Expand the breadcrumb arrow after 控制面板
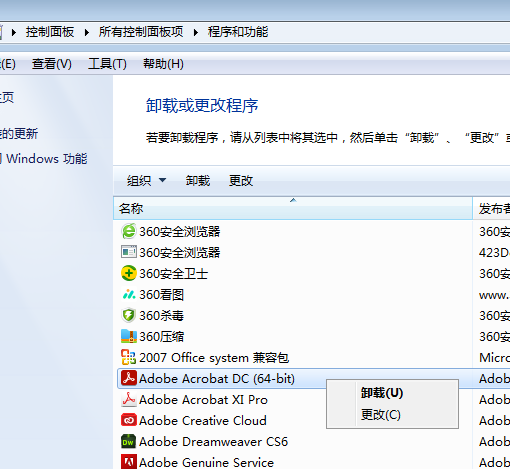 pyautogui.click(x=87, y=32)
